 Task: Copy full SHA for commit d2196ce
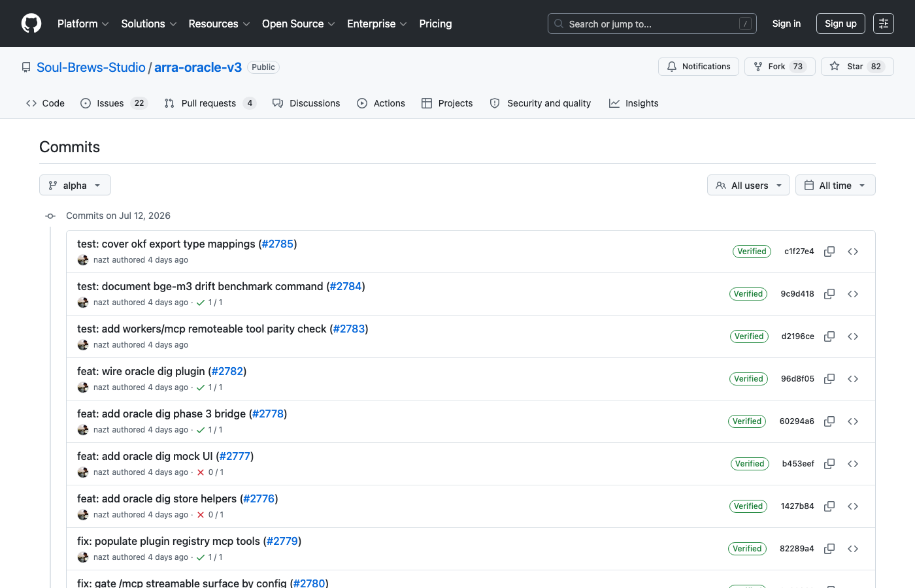(x=829, y=336)
